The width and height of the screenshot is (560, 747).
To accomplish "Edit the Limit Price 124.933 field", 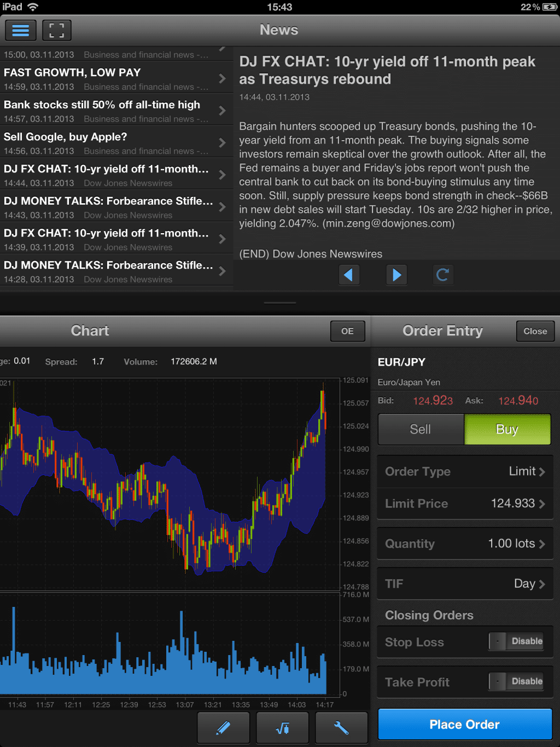I will click(x=465, y=503).
